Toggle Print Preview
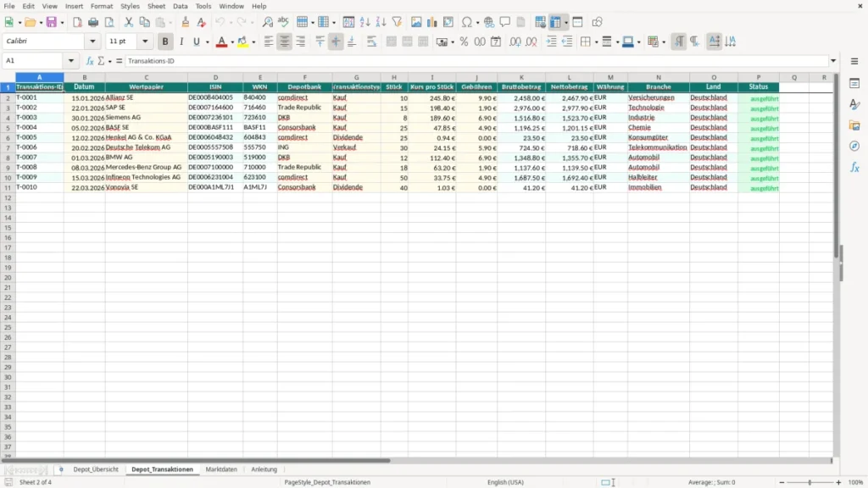This screenshot has width=868, height=488. (x=109, y=22)
